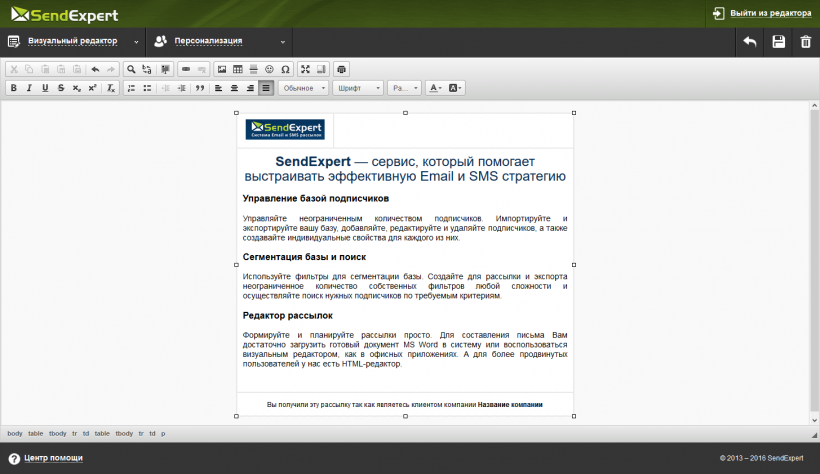Open the Персонализация menu
This screenshot has width=820, height=474.
point(220,41)
